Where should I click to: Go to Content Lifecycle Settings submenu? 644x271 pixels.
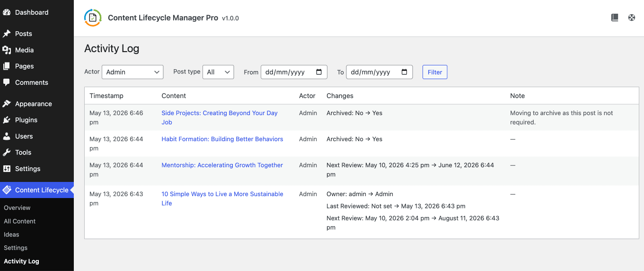[16, 248]
